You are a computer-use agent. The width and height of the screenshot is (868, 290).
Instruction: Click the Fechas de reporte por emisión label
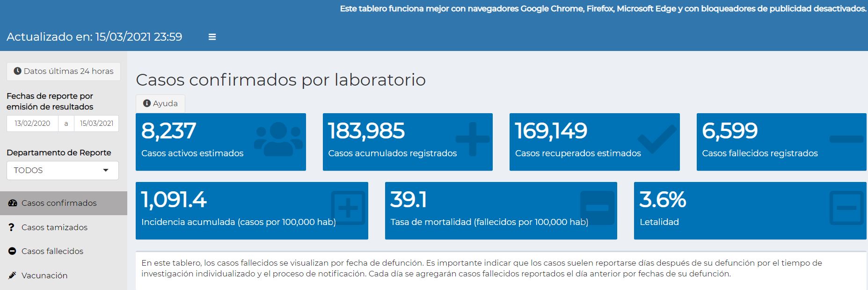(50, 101)
